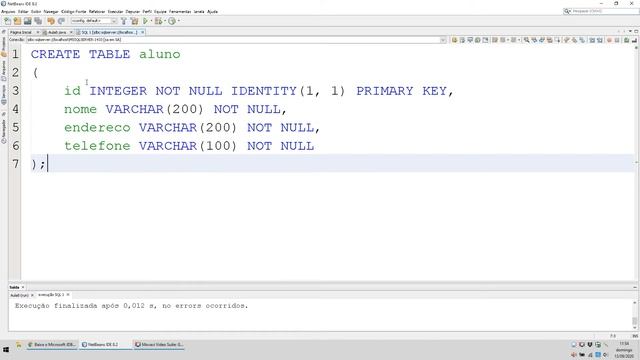The width and height of the screenshot is (640, 360).
Task: Open the Navegar menu
Action: tap(51, 11)
